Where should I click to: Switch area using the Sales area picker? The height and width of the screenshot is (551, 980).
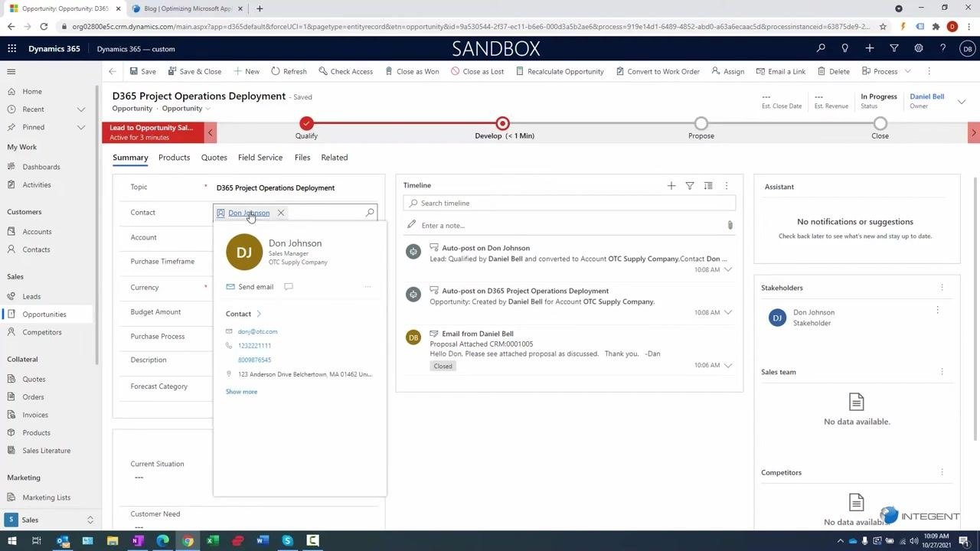click(x=49, y=520)
